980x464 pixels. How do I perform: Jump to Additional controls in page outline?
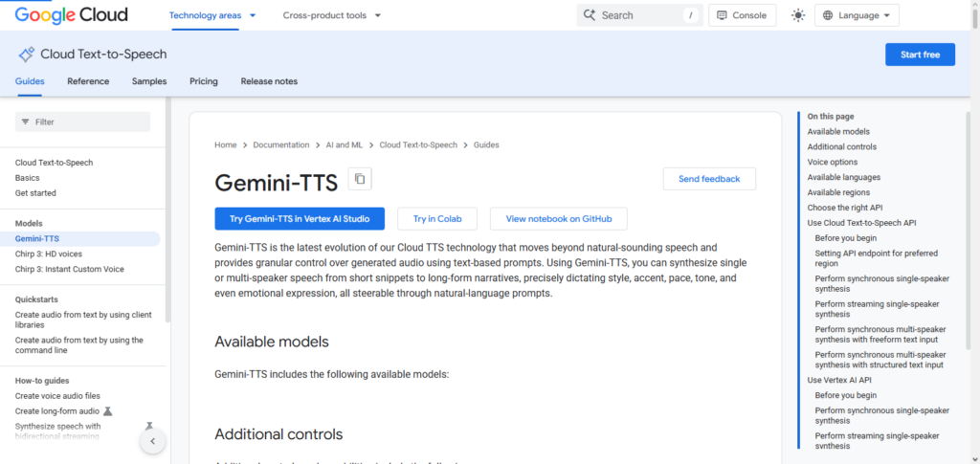pyautogui.click(x=842, y=146)
